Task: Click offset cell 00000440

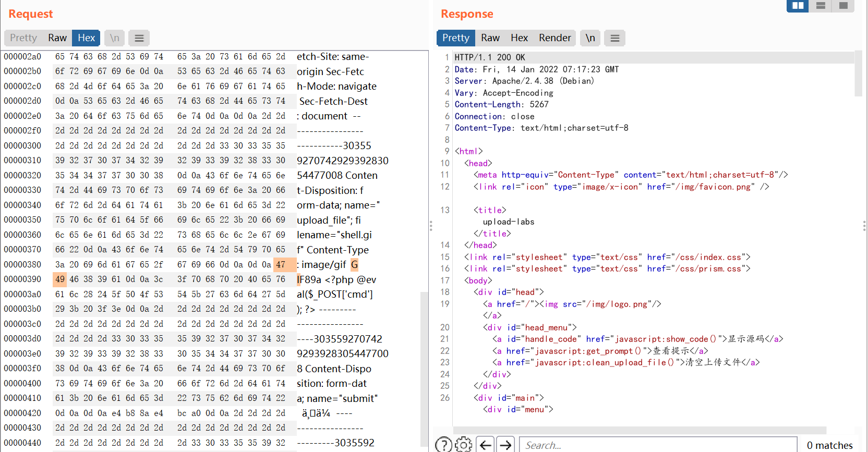Action: click(x=22, y=443)
